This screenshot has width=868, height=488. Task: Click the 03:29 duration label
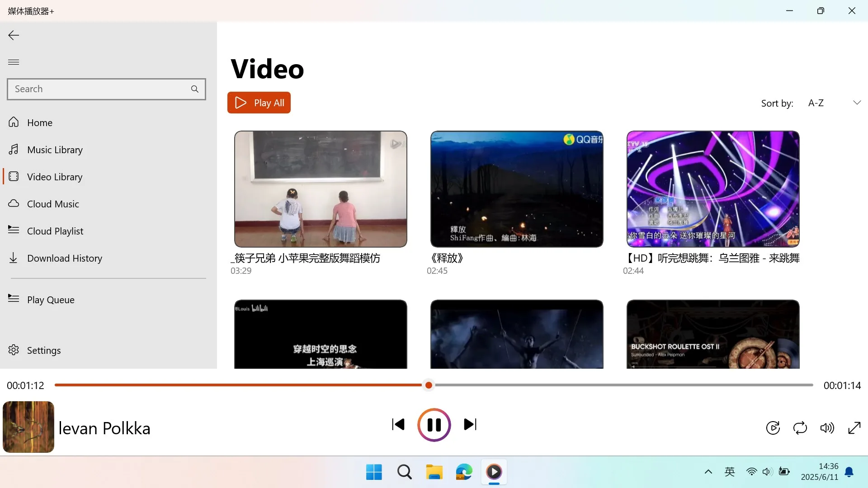point(241,271)
